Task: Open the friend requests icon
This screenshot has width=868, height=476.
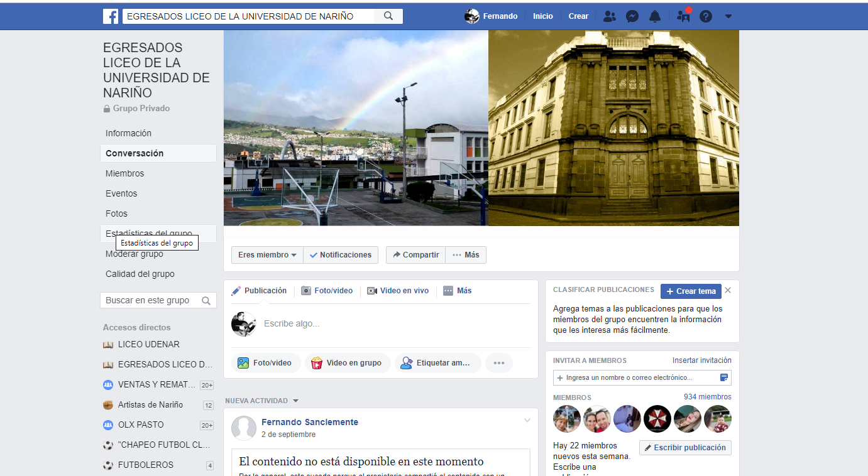Action: coord(609,16)
